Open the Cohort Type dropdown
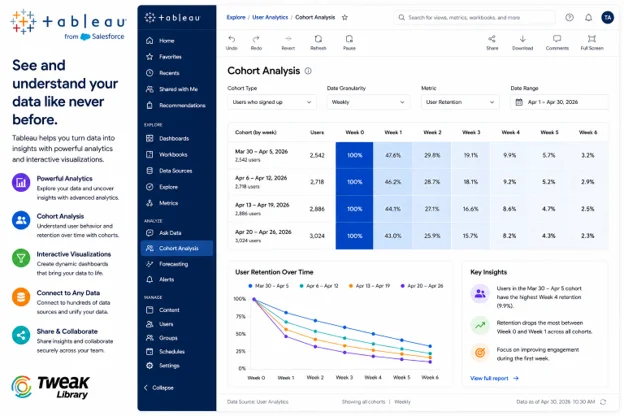Screen dimensions: 624x416 point(272,102)
